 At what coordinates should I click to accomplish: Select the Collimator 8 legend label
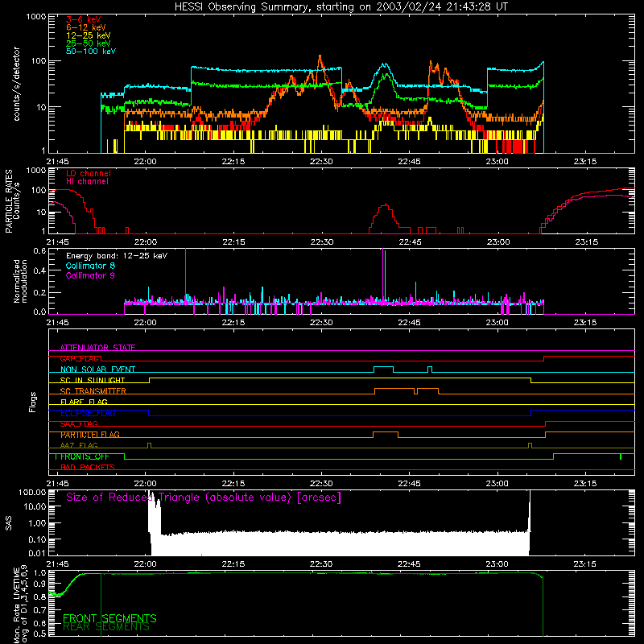coord(90,266)
